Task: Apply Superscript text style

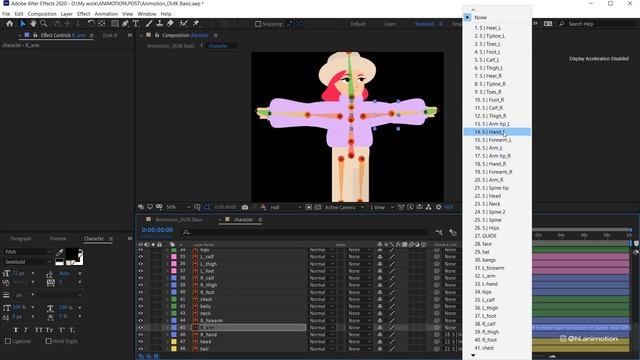Action: (61, 330)
